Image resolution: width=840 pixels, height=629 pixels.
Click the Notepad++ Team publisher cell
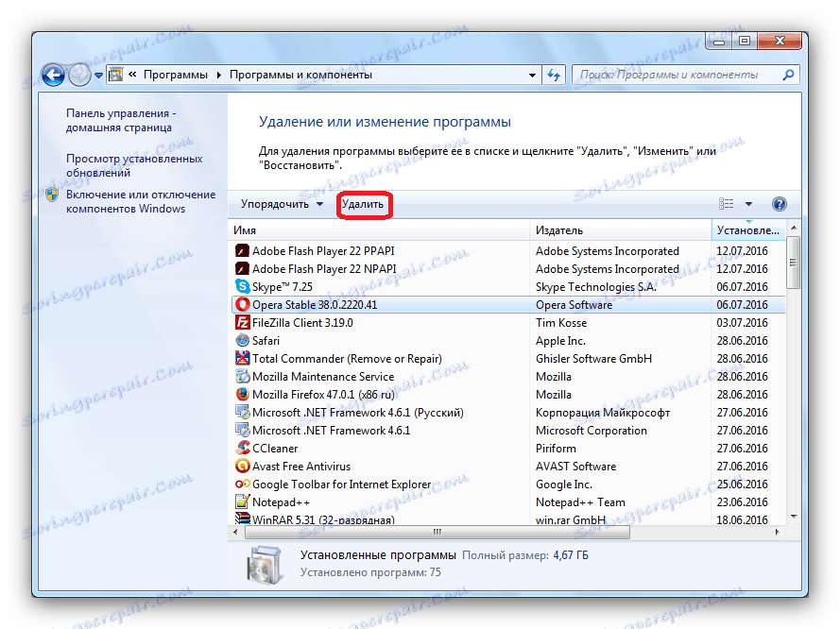pos(580,502)
